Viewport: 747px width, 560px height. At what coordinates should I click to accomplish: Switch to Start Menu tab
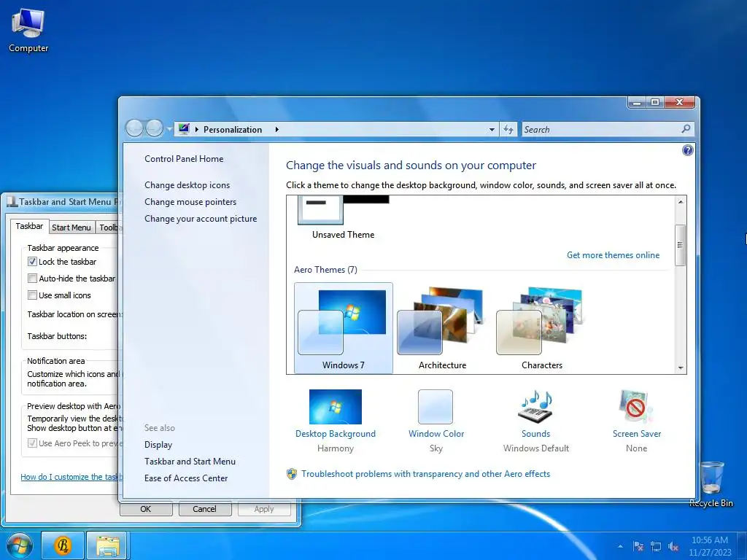coord(71,227)
